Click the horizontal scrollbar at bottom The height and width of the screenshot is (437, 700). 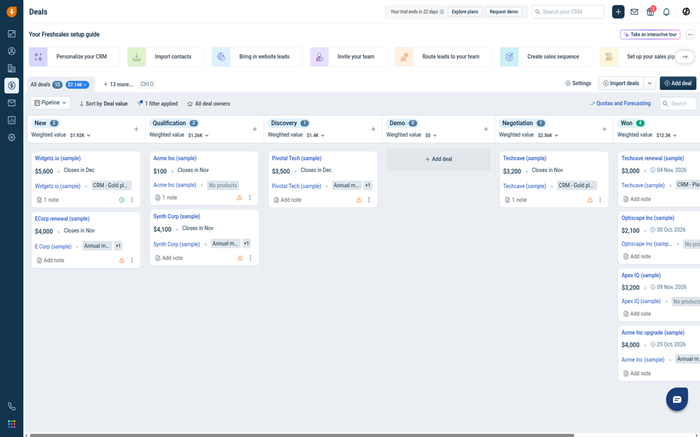pyautogui.click(x=302, y=435)
